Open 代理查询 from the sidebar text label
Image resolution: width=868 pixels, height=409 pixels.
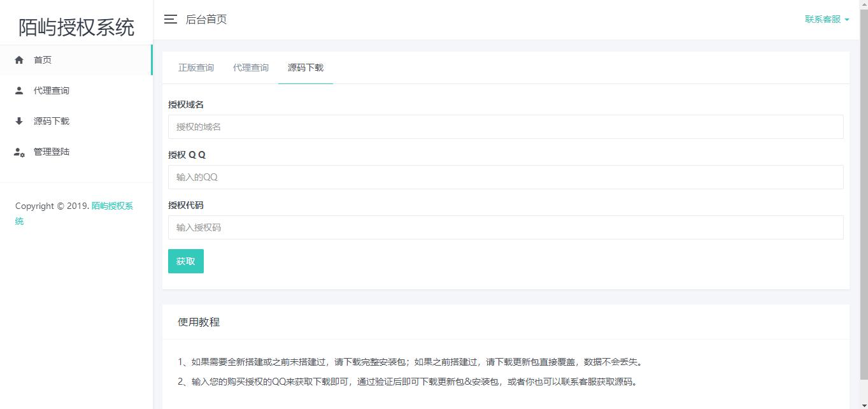(x=52, y=90)
